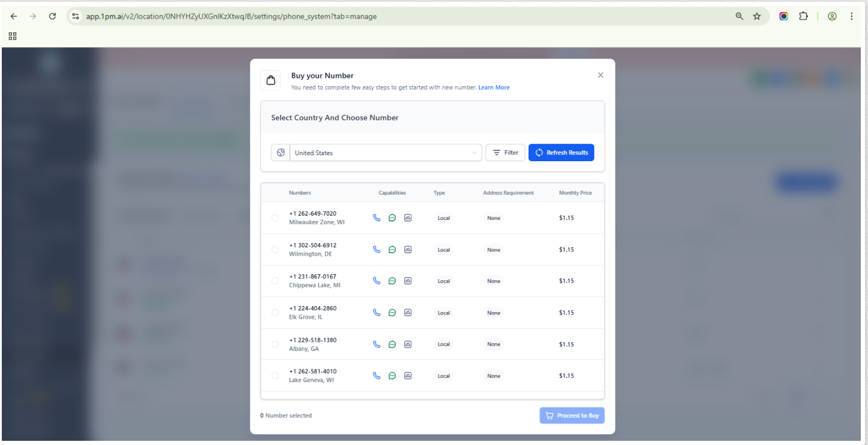
Task: Click the Type column header
Action: click(x=439, y=193)
